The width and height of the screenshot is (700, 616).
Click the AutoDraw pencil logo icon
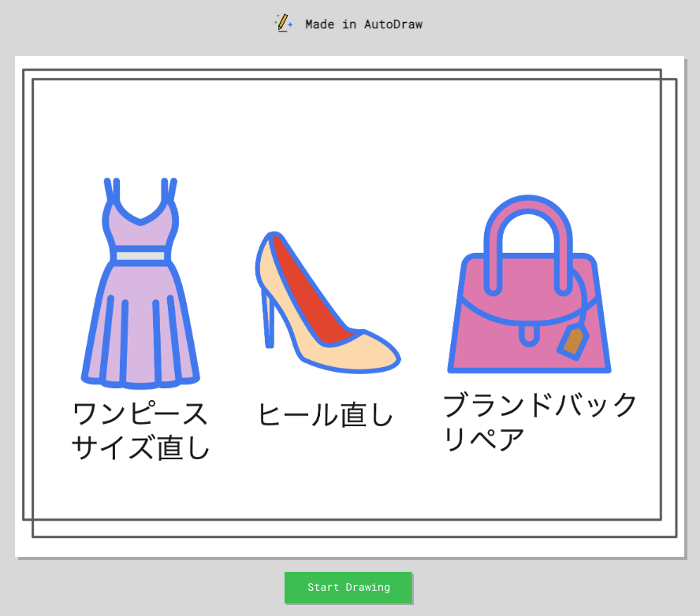(x=283, y=24)
